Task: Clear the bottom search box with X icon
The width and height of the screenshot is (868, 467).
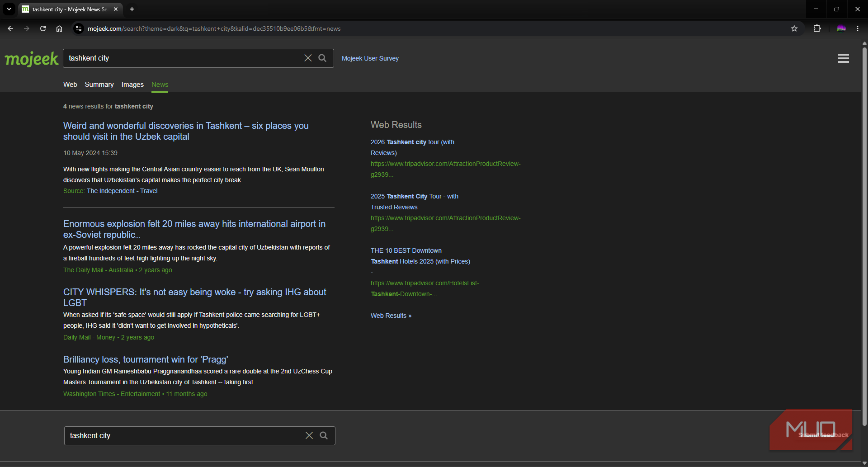Action: (309, 435)
